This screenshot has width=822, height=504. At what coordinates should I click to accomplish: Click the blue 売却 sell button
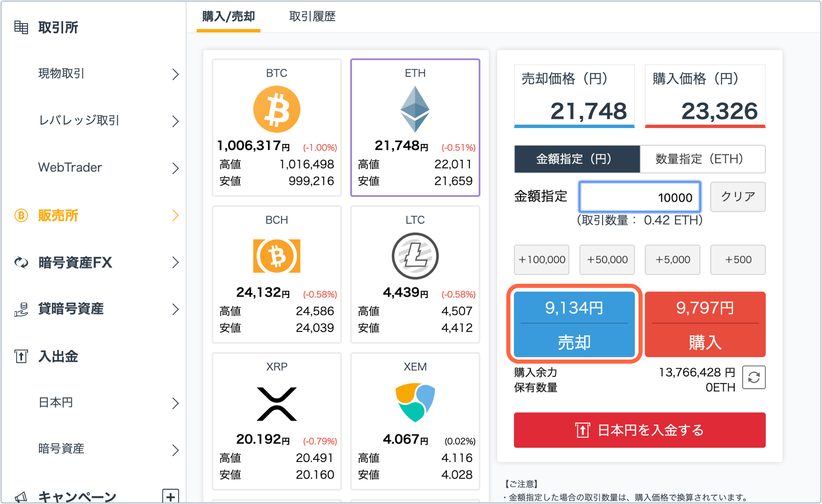pos(574,324)
